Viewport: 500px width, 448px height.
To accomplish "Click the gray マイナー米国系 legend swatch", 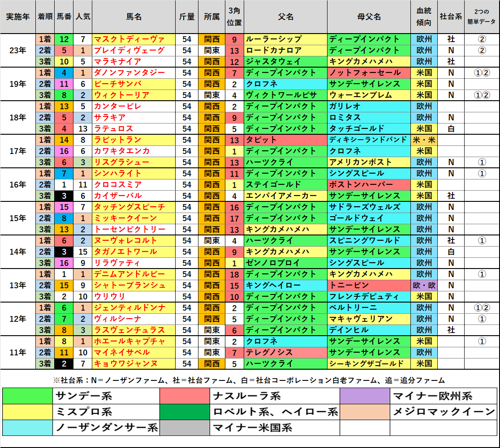I will (x=185, y=427).
